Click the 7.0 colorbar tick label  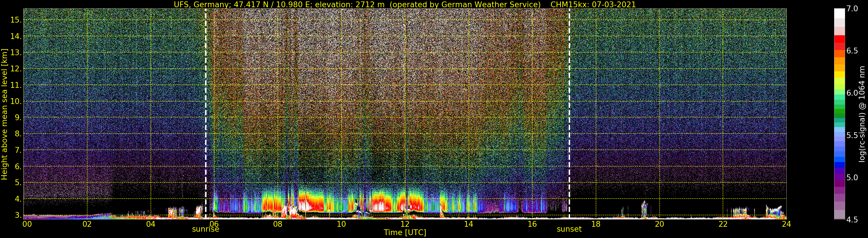point(852,9)
